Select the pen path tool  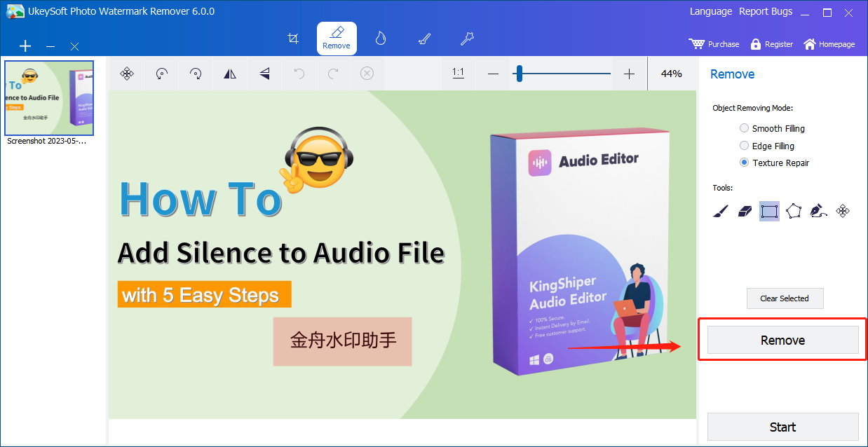click(818, 211)
